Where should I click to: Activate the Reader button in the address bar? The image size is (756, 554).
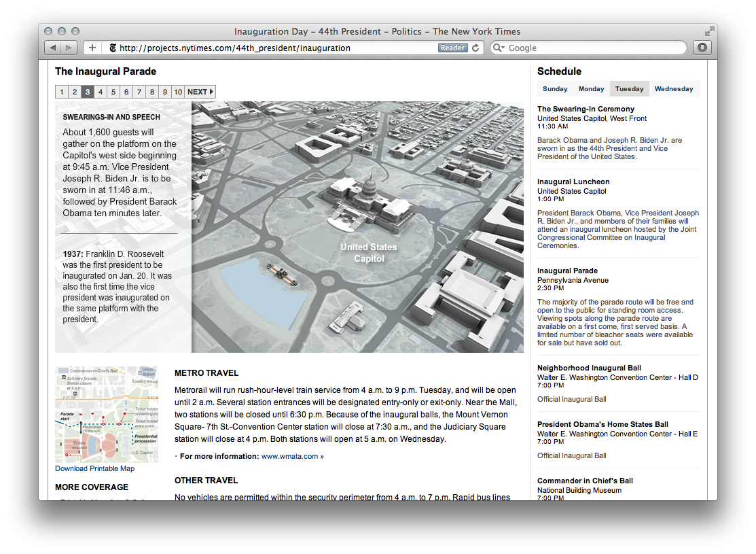coord(452,48)
